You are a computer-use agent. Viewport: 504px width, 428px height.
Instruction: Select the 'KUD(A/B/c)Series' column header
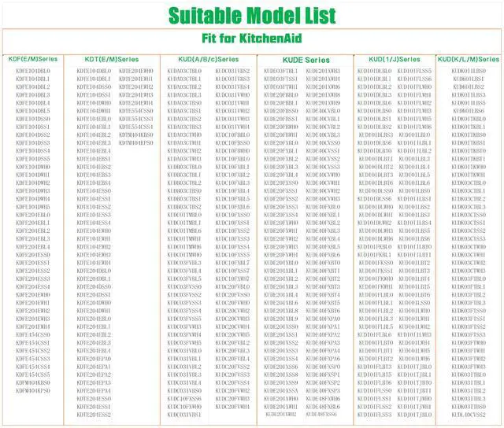[208, 59]
